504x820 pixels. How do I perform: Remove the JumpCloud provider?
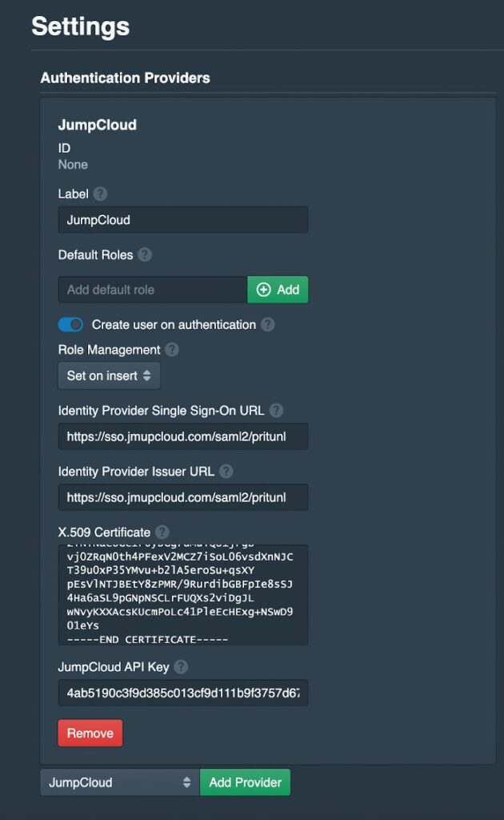click(90, 733)
